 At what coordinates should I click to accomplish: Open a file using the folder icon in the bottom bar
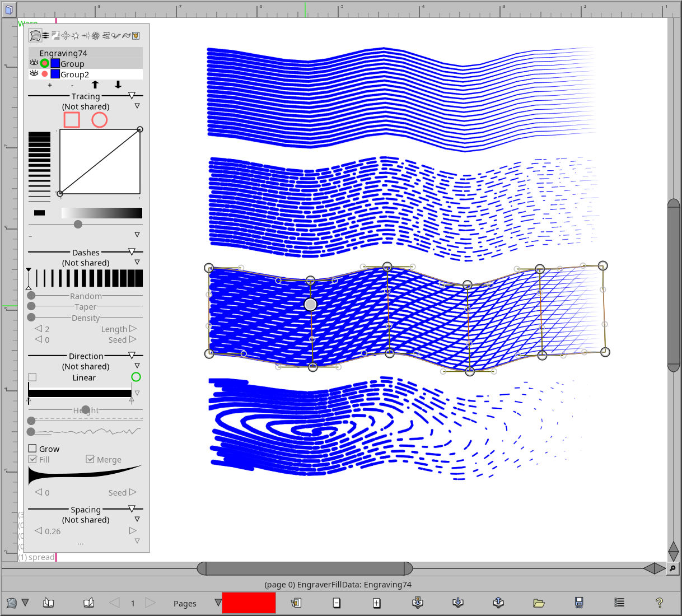(538, 603)
